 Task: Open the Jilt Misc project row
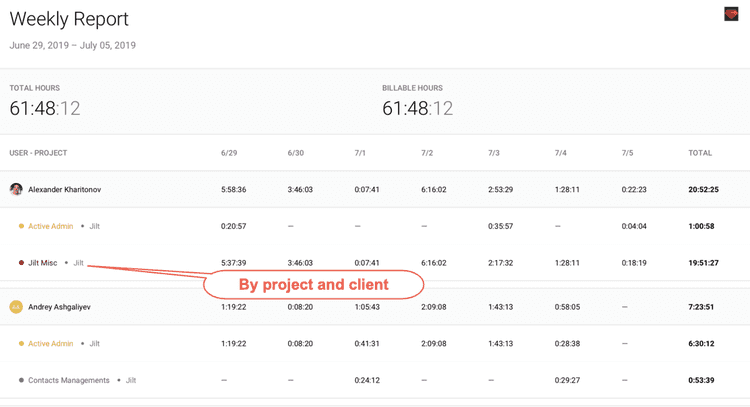tap(43, 263)
